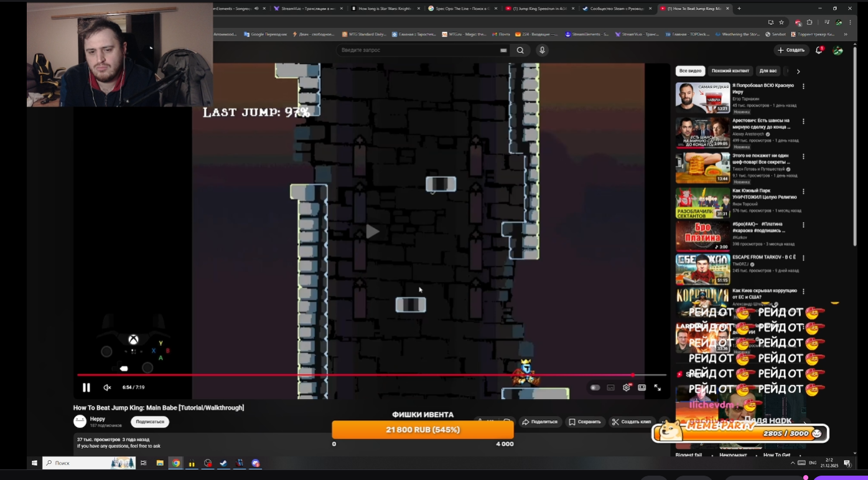
Task: Select the "Для вас" filter chip
Action: [x=768, y=71]
